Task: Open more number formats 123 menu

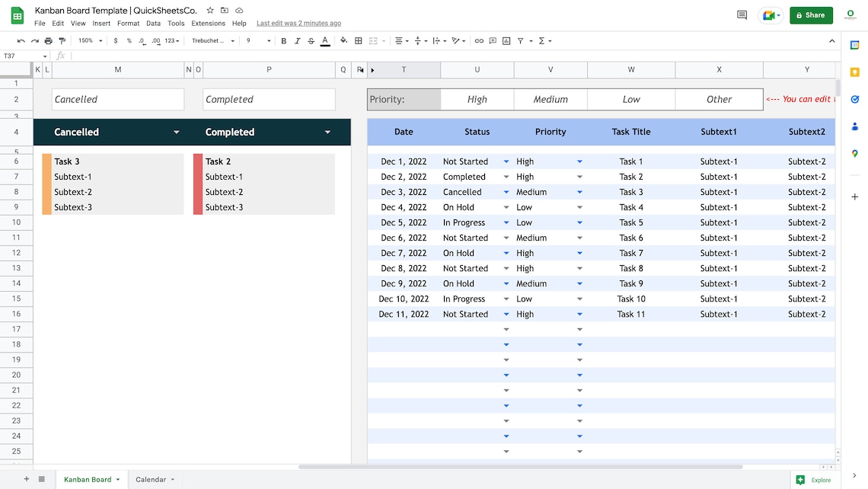Action: click(172, 41)
